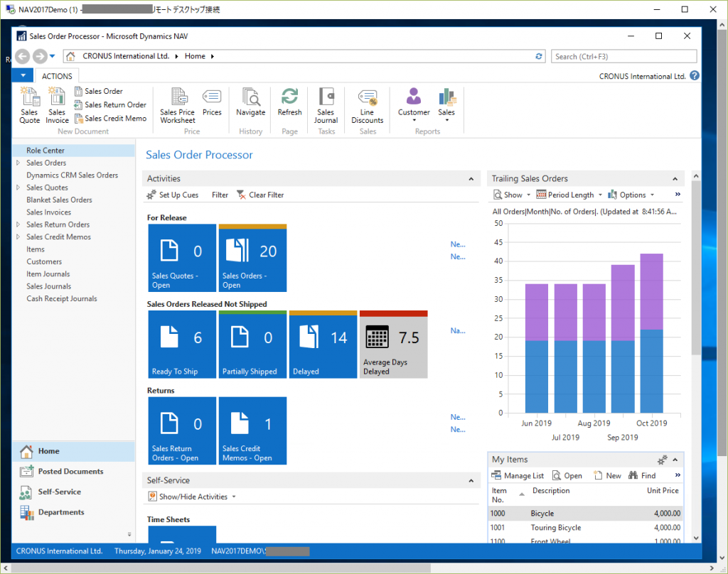
Task: Open the chart Options dropdown
Action: tap(631, 195)
